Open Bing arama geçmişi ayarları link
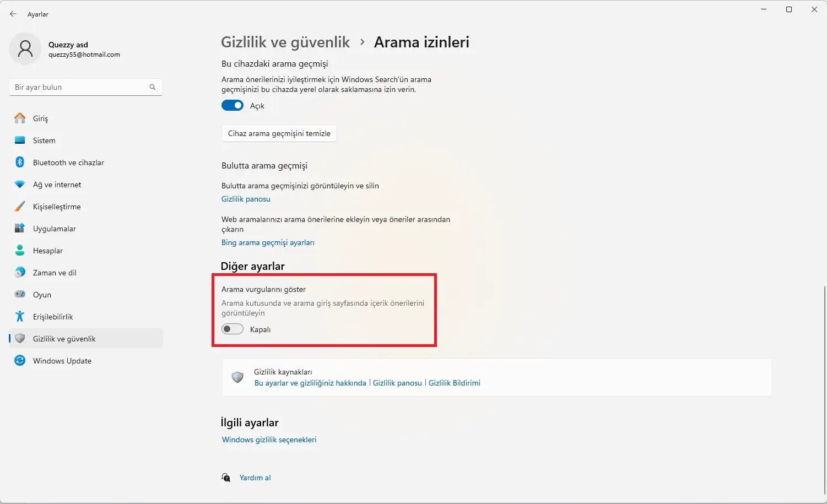The image size is (827, 504). coord(268,242)
